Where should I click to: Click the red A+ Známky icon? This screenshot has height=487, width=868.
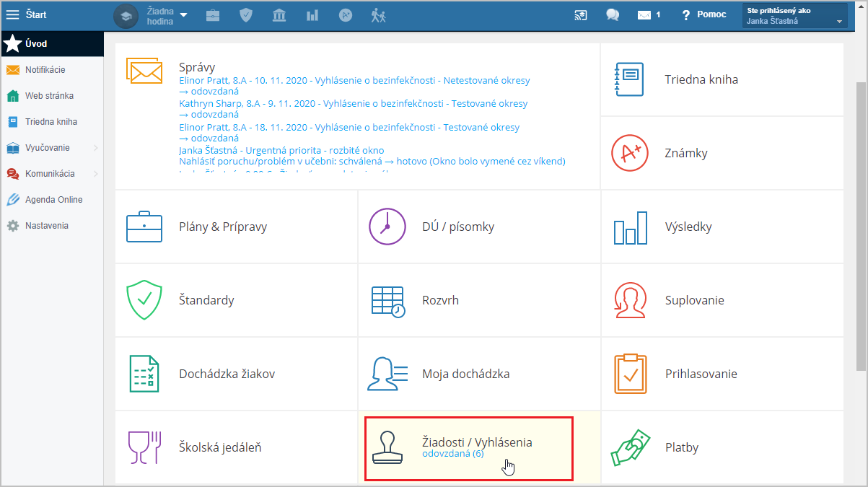pos(629,153)
